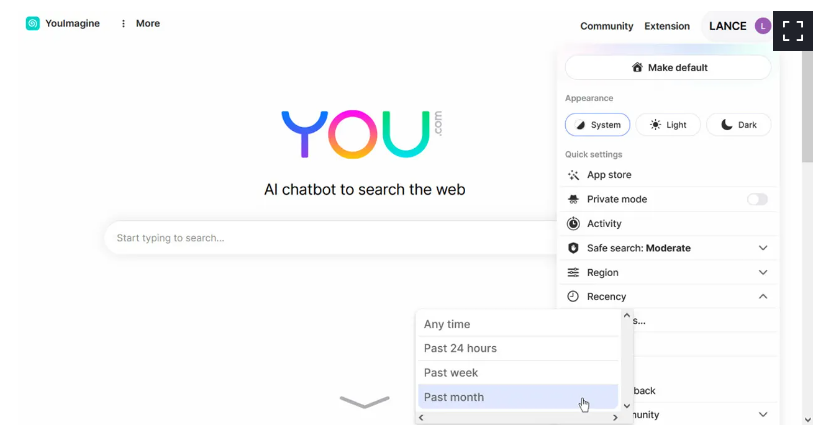The image size is (823, 431).
Task: Collapse the Recency section chevron
Action: pyautogui.click(x=763, y=297)
